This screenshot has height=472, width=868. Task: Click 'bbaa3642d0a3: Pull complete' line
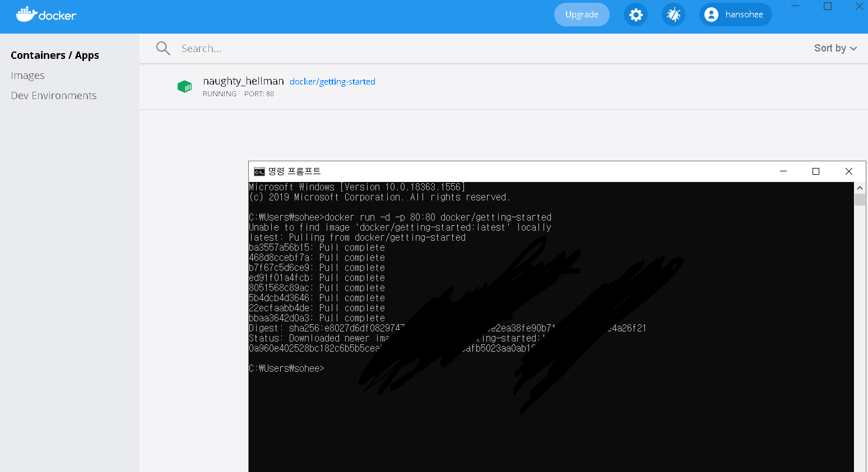tap(317, 318)
